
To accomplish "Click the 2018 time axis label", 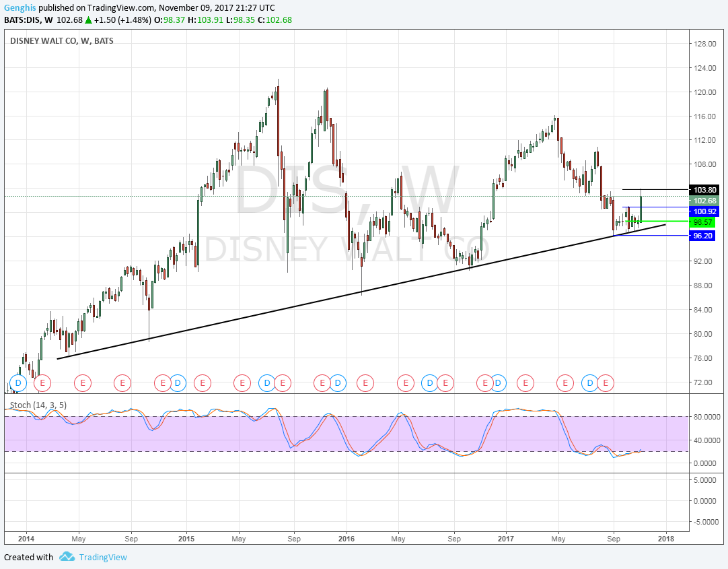I will 666,539.
